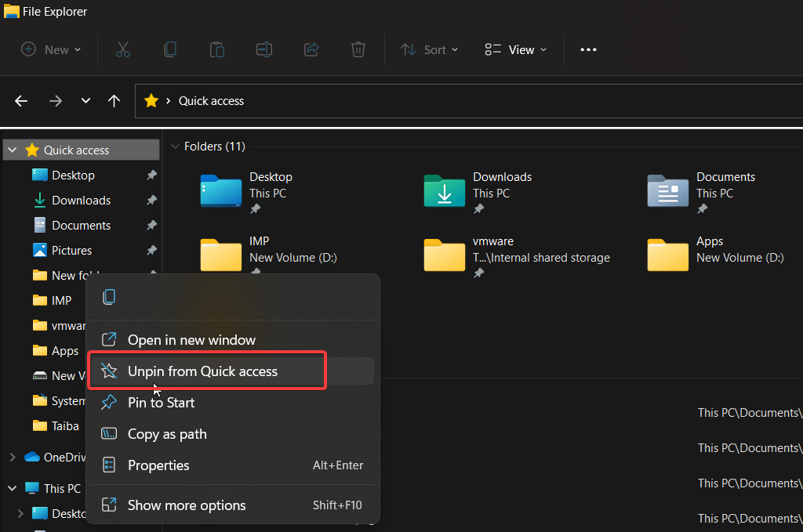Viewport: 803px width, 532px height.
Task: Click the Quick access star in the address bar
Action: tap(151, 100)
